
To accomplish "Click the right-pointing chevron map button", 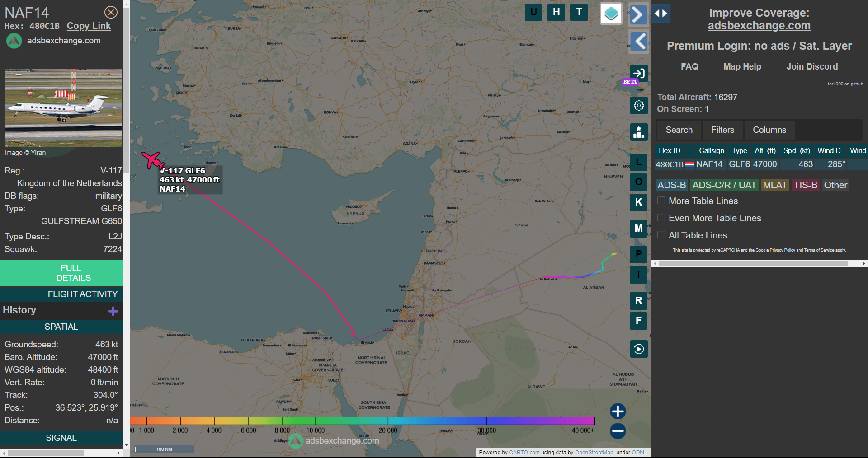I will point(638,14).
